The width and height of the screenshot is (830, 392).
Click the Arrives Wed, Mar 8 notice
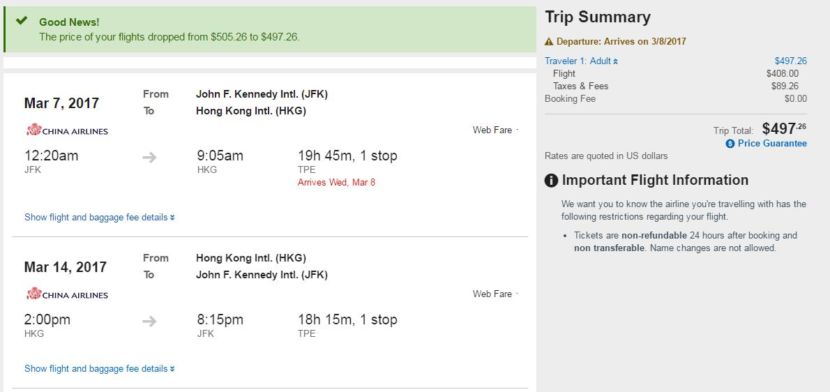tap(337, 183)
